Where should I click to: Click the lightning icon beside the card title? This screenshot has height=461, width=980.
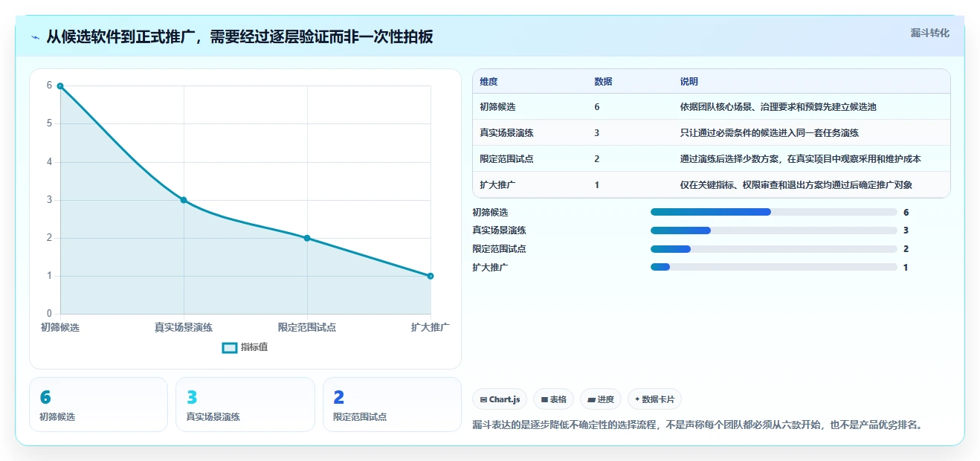[35, 37]
